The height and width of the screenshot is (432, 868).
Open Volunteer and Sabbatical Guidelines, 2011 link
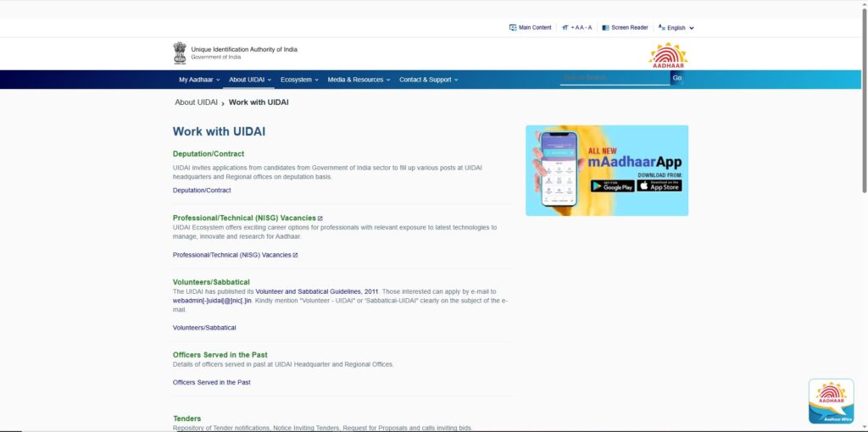317,291
